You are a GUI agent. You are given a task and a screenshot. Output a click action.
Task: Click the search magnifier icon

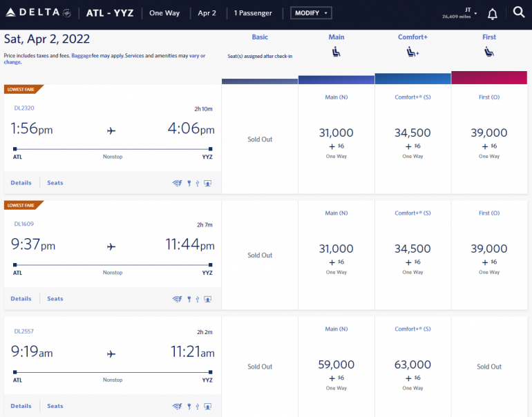coord(519,12)
